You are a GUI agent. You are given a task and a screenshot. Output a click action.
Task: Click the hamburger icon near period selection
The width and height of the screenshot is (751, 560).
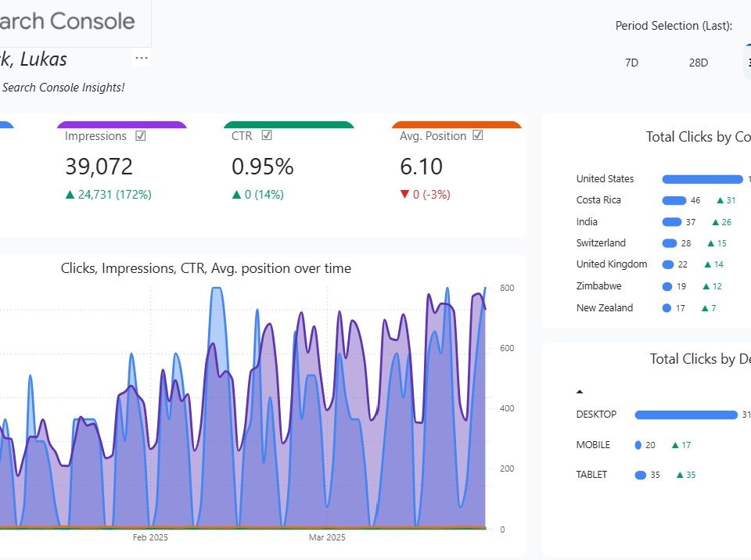click(x=747, y=63)
